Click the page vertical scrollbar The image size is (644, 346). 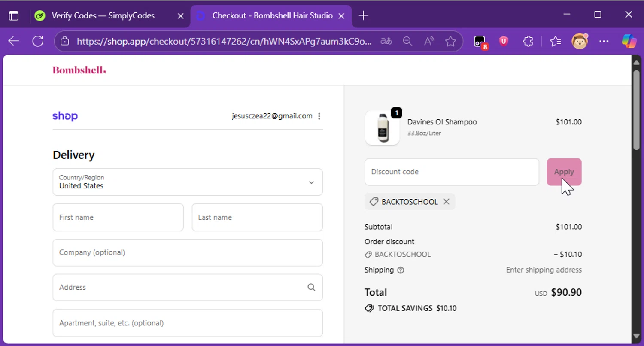click(636, 109)
